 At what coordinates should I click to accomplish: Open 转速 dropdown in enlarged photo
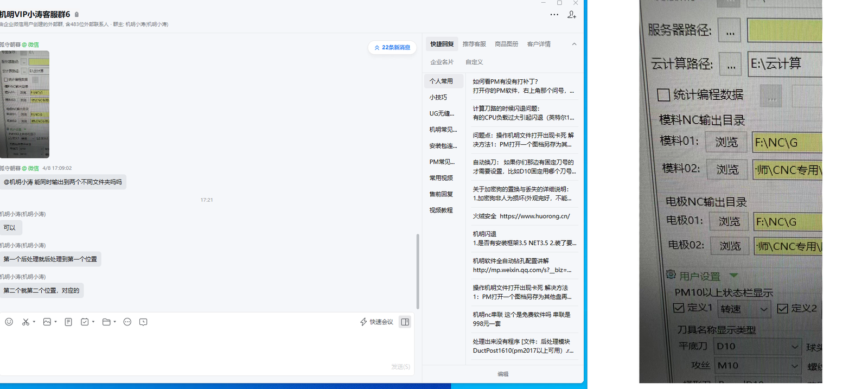[x=744, y=309]
